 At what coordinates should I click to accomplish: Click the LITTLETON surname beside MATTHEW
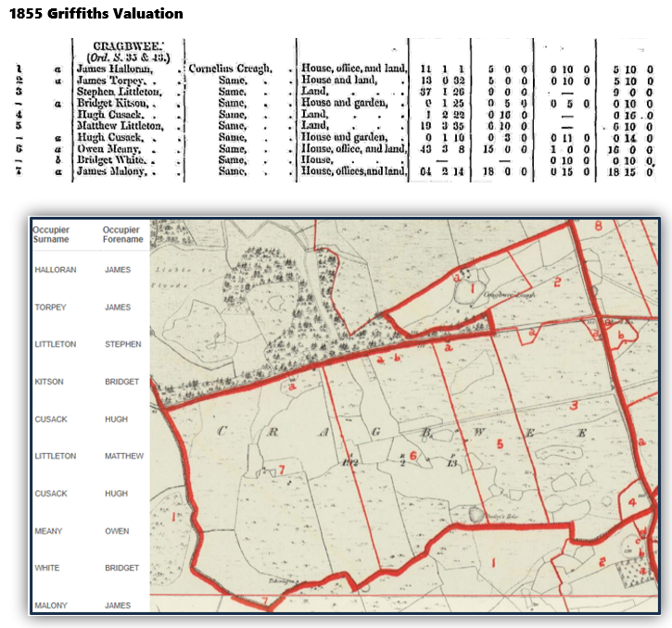click(x=56, y=457)
